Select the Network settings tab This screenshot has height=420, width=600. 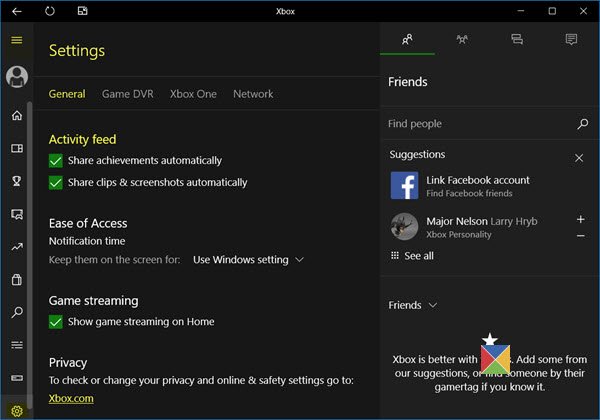click(253, 94)
